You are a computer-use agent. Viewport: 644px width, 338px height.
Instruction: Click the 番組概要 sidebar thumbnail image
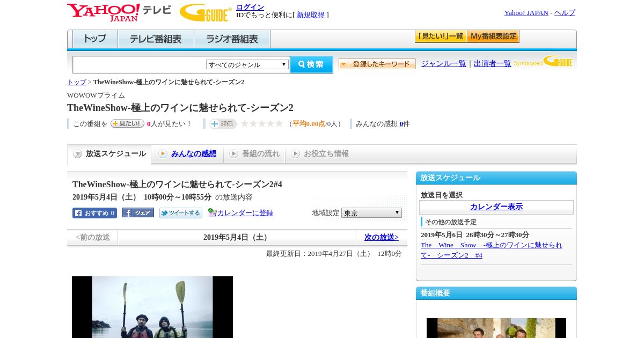click(496, 328)
